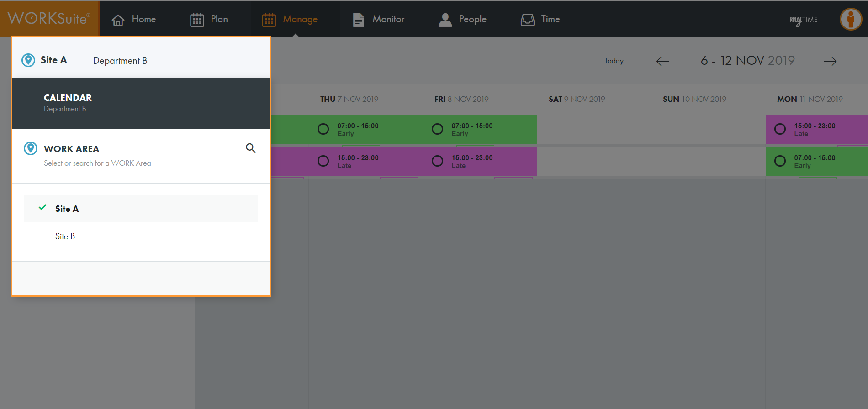Screen dimensions: 868x409
Task: Click the WORKSuite logo
Action: point(49,19)
